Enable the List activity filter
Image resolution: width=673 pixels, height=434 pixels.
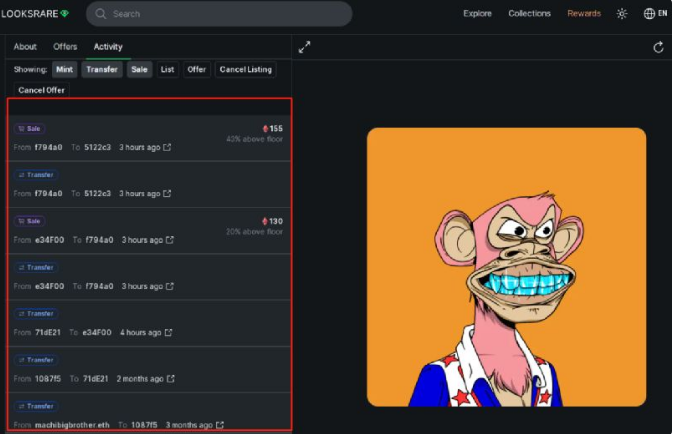pyautogui.click(x=167, y=70)
